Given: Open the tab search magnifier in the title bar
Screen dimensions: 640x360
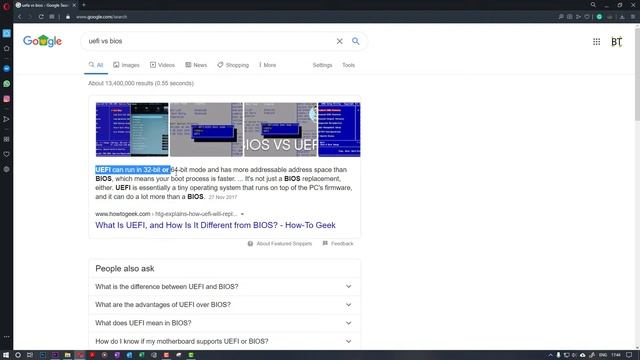Looking at the screenshot, I should click(x=593, y=5).
